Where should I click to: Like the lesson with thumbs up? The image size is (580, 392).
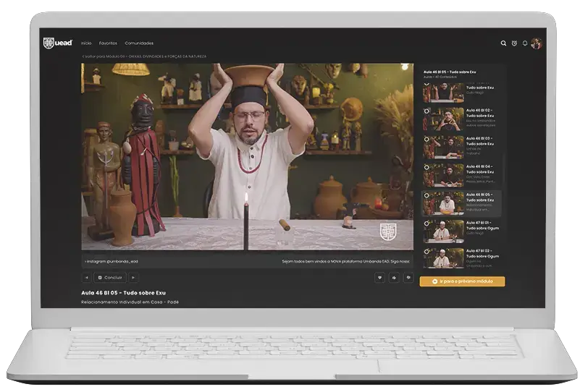(394, 277)
